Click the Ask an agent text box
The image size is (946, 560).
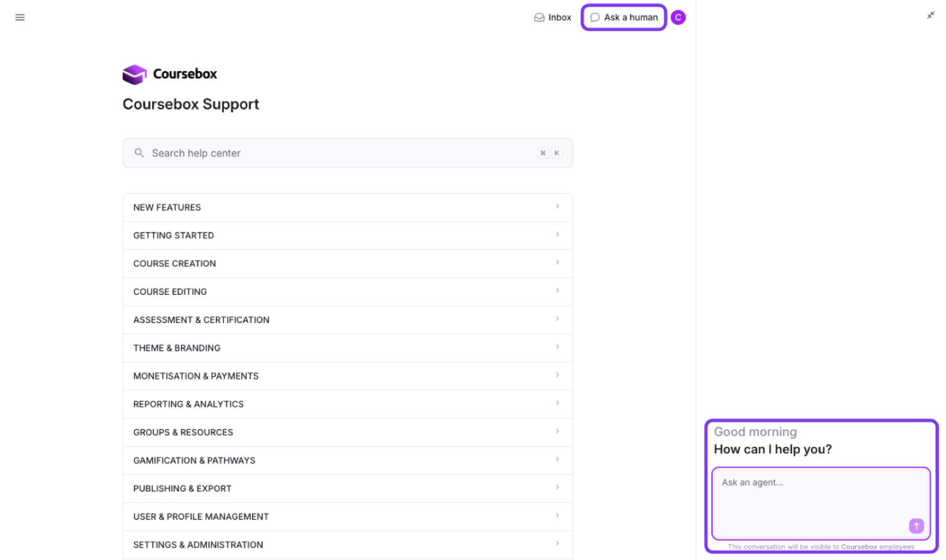pyautogui.click(x=821, y=503)
